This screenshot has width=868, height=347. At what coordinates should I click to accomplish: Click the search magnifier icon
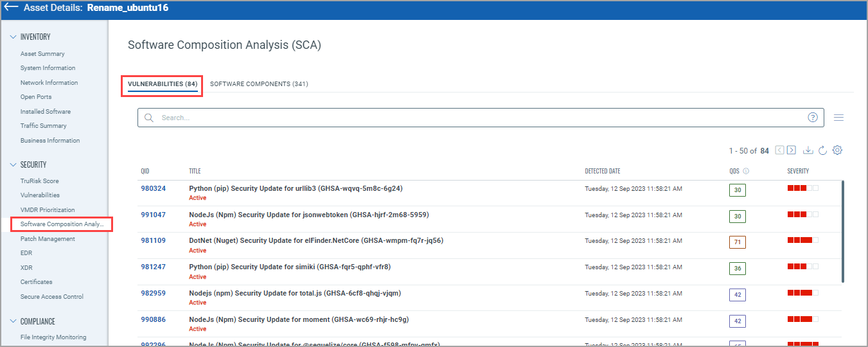(x=149, y=118)
